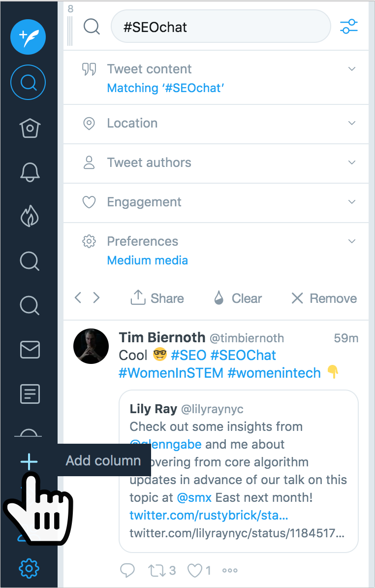Open Messages via the envelope icon
This screenshot has width=375, height=588.
tap(30, 350)
